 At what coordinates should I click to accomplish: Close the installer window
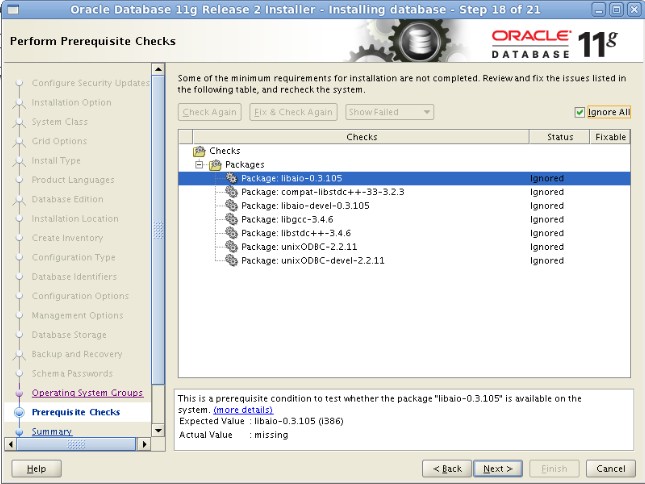[634, 9]
